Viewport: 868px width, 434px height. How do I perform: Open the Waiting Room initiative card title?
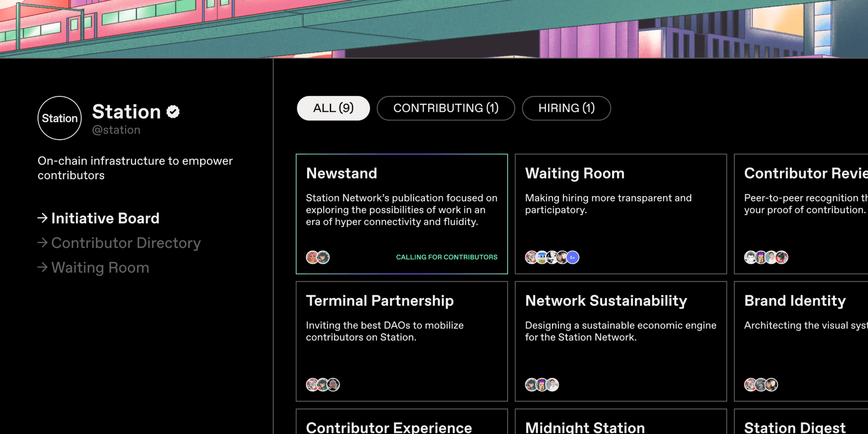[x=575, y=173]
